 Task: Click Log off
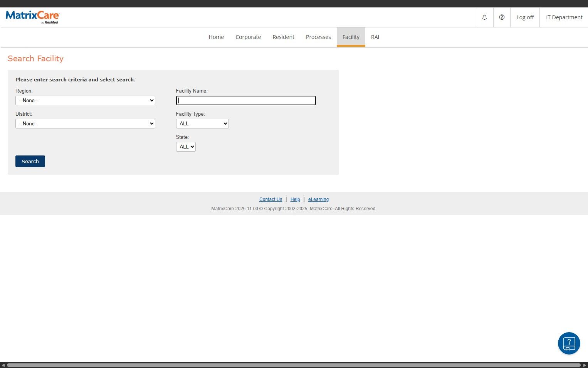[525, 17]
